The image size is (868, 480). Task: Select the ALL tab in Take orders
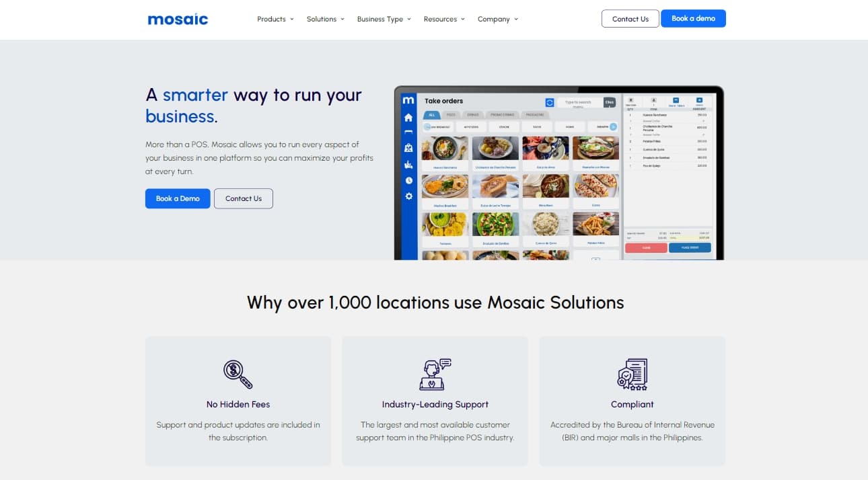432,115
